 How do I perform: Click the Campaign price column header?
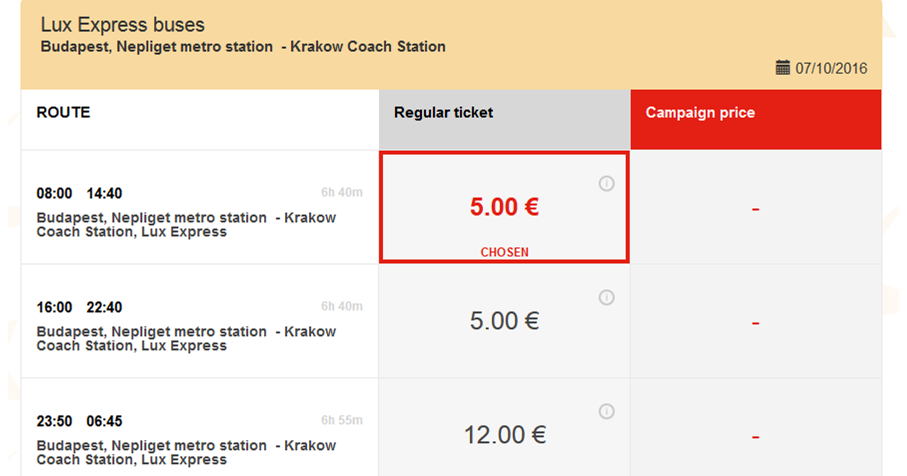click(756, 119)
